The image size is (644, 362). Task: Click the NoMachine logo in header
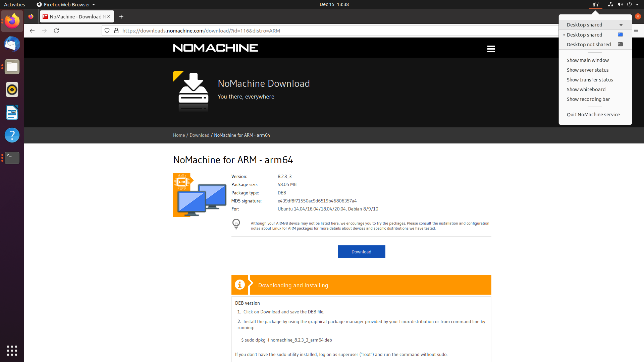(x=215, y=48)
